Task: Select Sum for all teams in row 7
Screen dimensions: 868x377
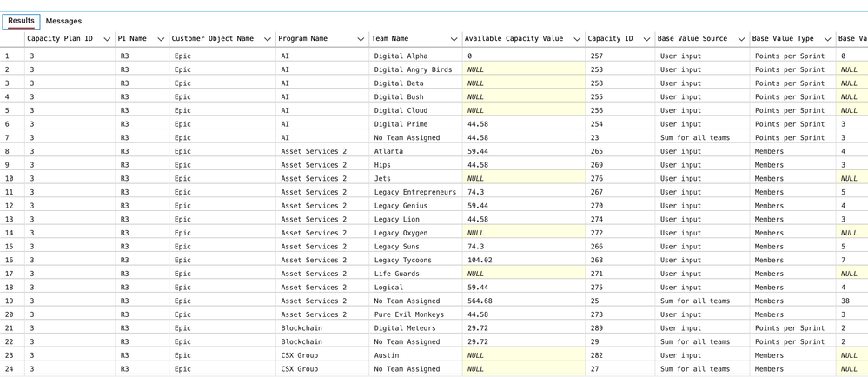Action: pyautogui.click(x=703, y=138)
